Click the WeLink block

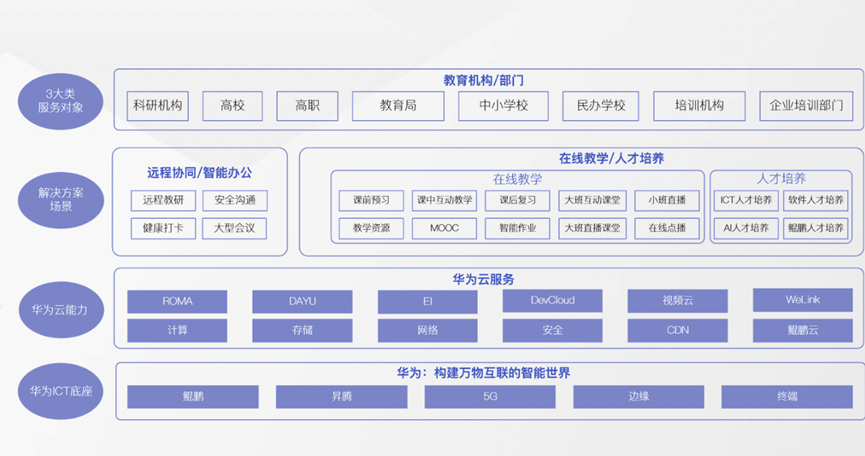click(803, 300)
